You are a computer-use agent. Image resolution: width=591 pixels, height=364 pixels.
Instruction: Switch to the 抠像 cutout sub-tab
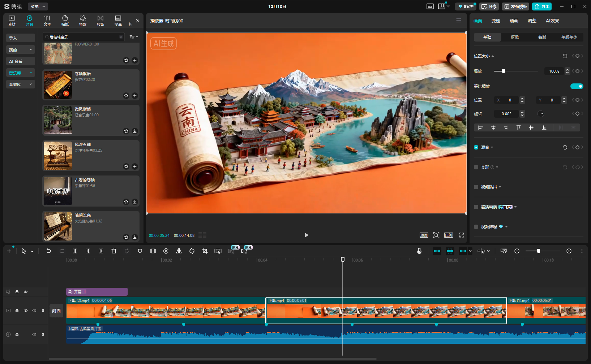pyautogui.click(x=515, y=37)
